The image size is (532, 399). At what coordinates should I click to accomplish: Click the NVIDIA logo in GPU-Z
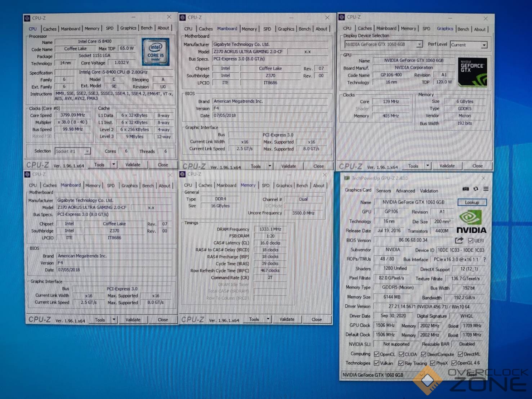[x=471, y=222]
